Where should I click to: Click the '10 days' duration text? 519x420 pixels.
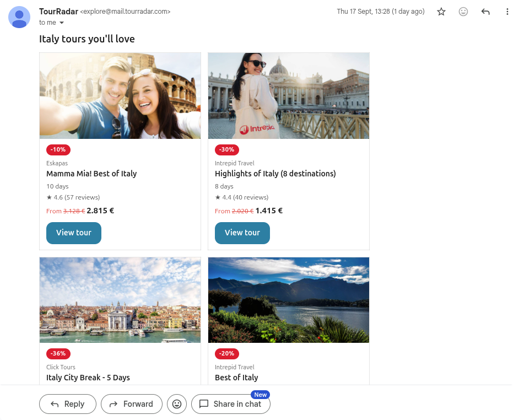[x=58, y=186]
